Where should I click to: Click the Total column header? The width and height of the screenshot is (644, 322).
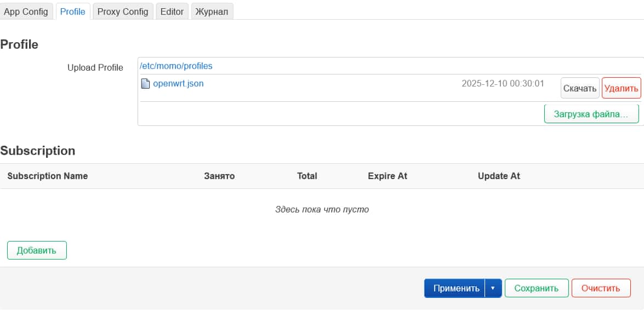(307, 176)
